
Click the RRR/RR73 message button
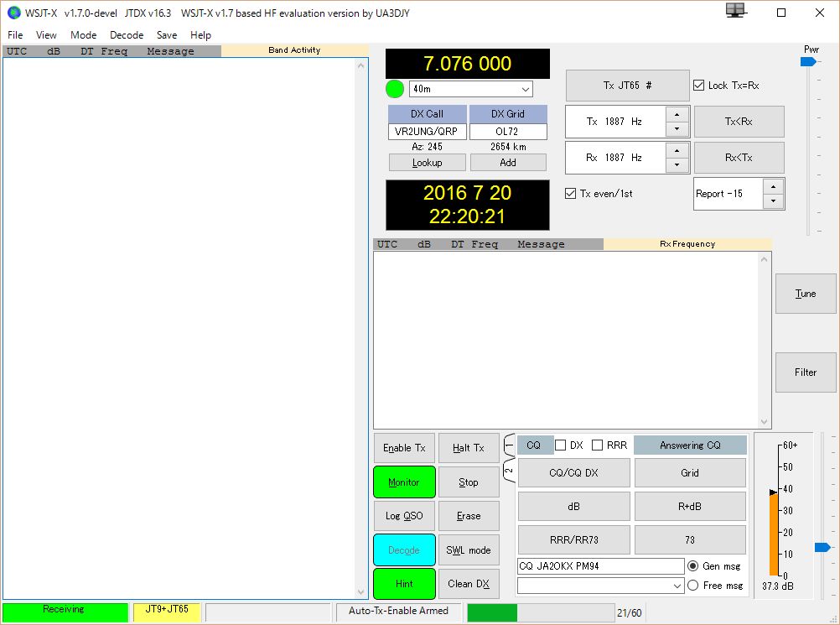click(x=573, y=539)
